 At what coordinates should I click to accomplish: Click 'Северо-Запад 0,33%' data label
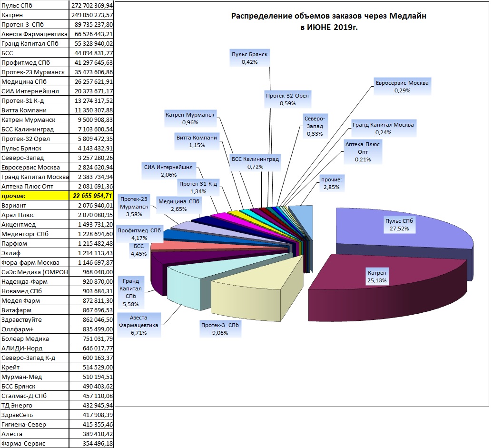pos(315,126)
